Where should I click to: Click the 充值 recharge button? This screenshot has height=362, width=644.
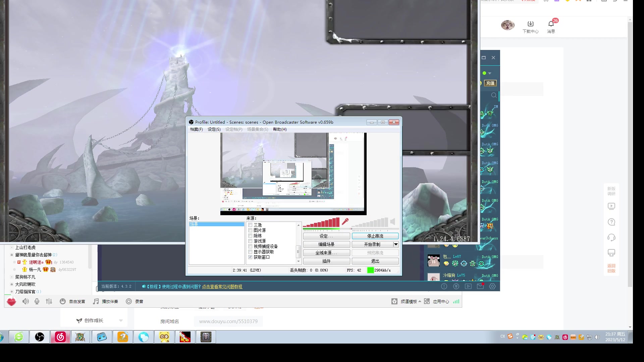[490, 83]
